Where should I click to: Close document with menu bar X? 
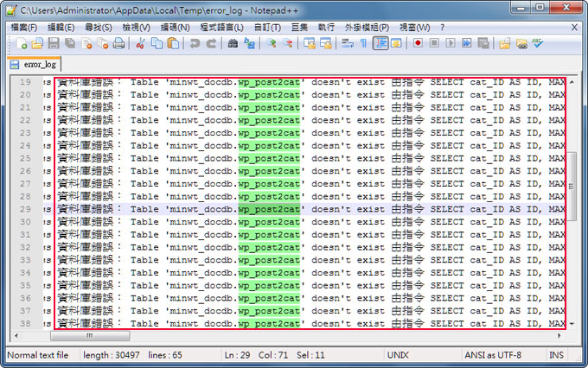[x=574, y=28]
